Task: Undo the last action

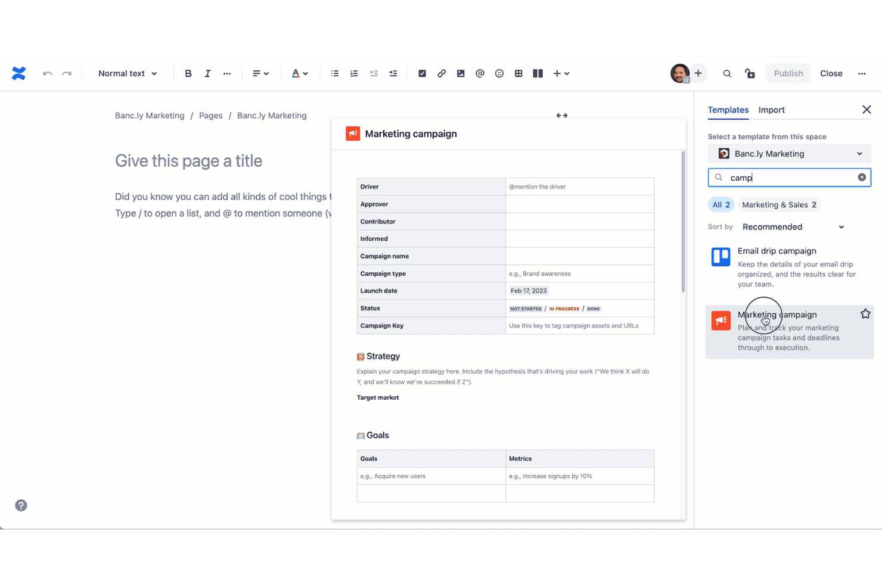Action: pyautogui.click(x=48, y=73)
